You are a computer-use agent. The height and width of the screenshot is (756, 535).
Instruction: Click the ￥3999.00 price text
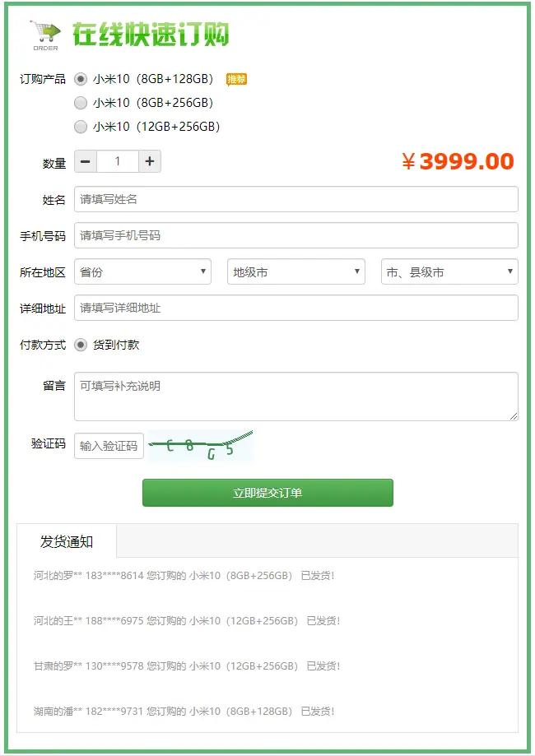[x=465, y=161]
